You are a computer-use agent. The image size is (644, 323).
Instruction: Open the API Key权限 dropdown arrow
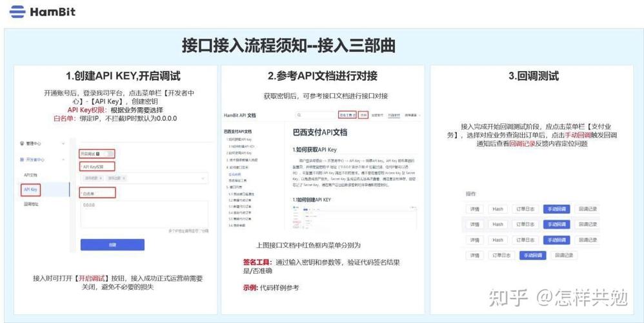click(203, 178)
